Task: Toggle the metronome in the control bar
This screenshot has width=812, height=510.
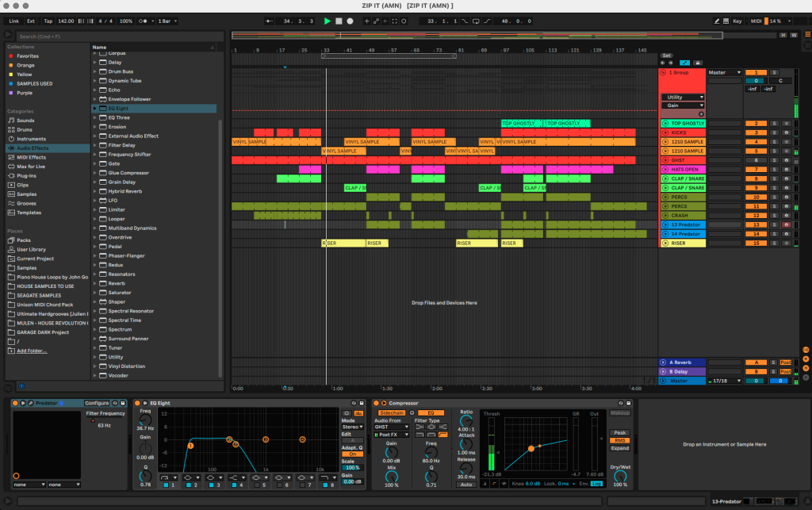Action: point(143,21)
